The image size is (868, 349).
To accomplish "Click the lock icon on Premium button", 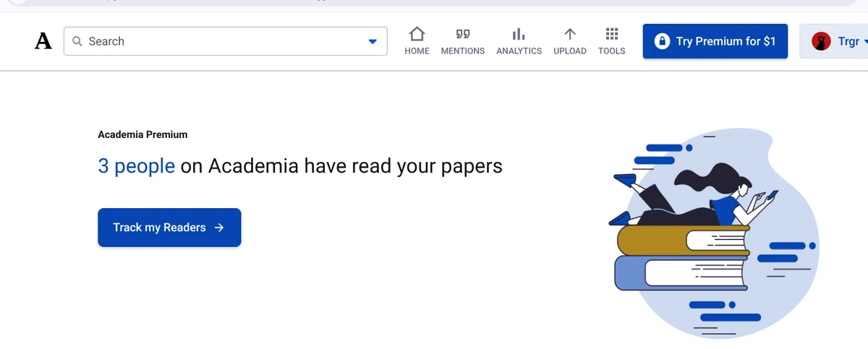I will pyautogui.click(x=661, y=41).
